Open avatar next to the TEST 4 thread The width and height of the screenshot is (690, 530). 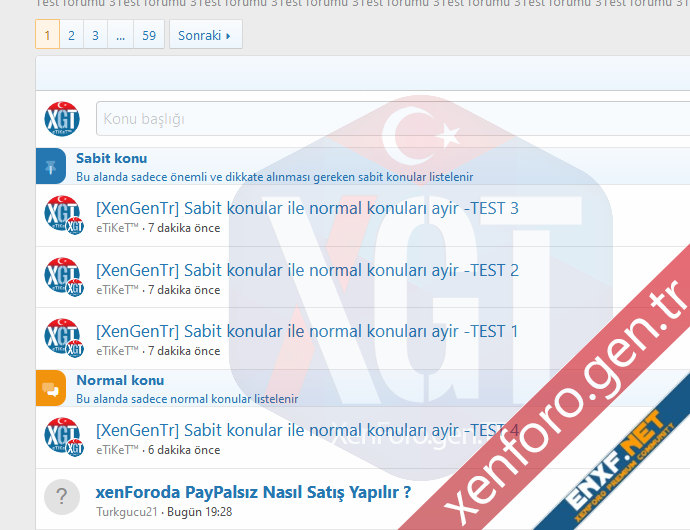pos(62,437)
